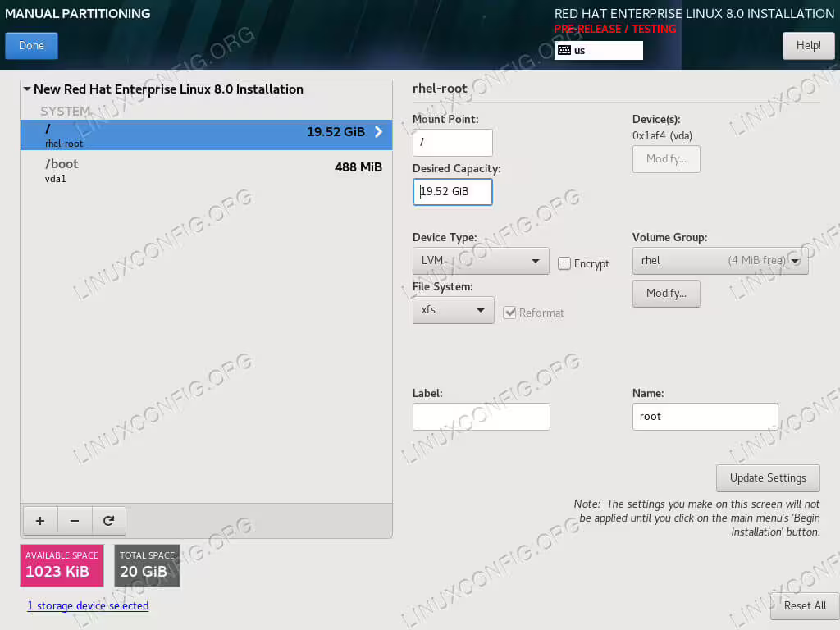Open the Volume Group rhel dropdown
Screen dimensions: 840x630
point(720,261)
